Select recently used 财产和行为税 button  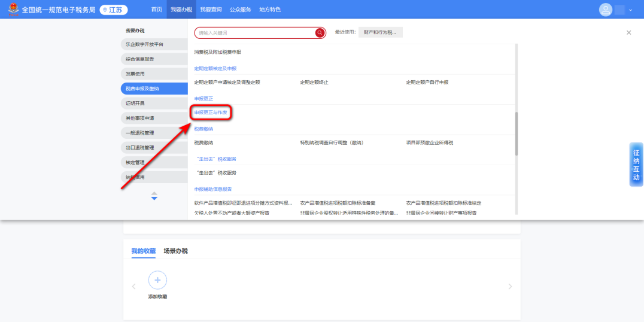[380, 32]
